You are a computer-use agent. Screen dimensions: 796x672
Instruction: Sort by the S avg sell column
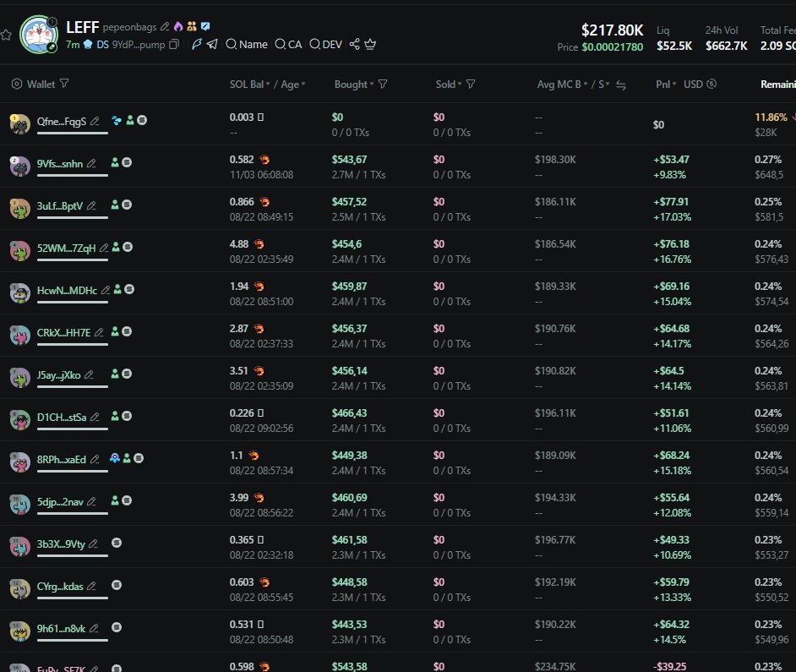tap(604, 85)
